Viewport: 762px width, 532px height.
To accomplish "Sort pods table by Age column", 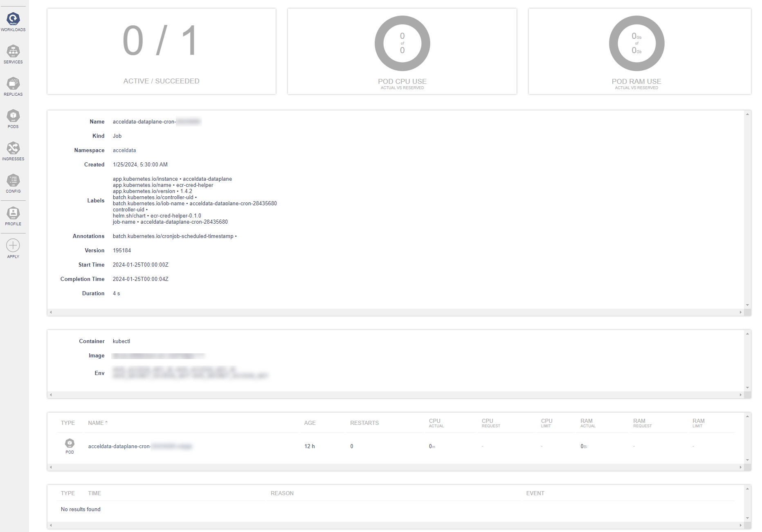I will (310, 423).
